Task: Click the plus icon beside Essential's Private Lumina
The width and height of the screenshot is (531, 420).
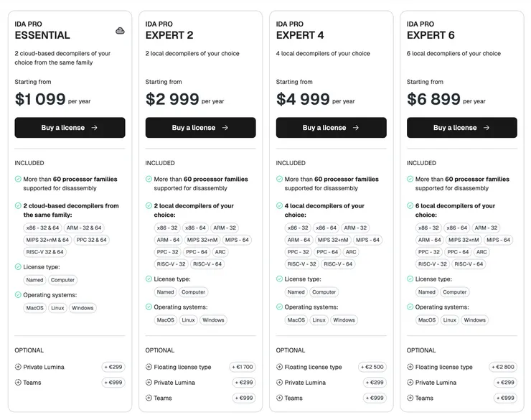Action: pos(18,367)
